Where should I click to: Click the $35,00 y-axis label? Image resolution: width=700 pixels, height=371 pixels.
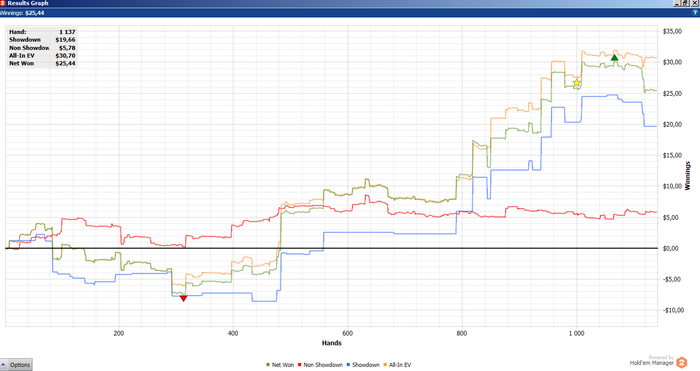coord(672,31)
